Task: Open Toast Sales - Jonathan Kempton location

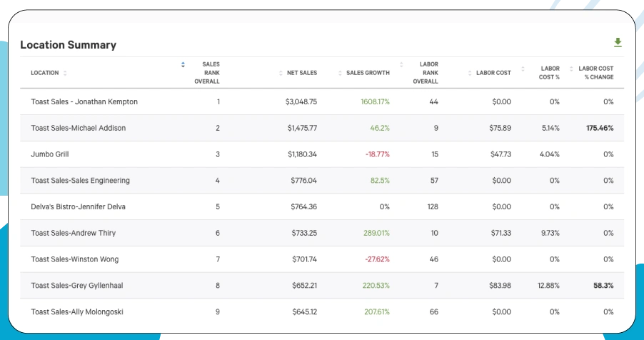Action: point(84,101)
